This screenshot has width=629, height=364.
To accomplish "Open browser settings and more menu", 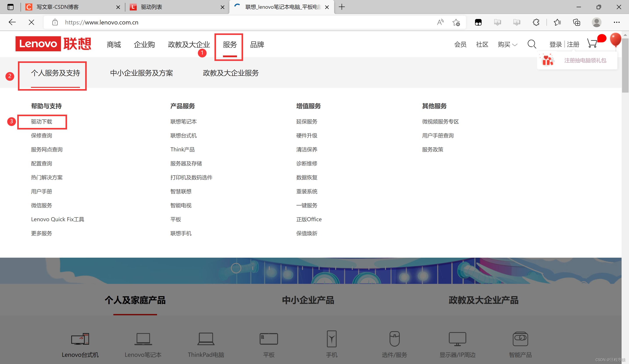I will click(x=617, y=22).
